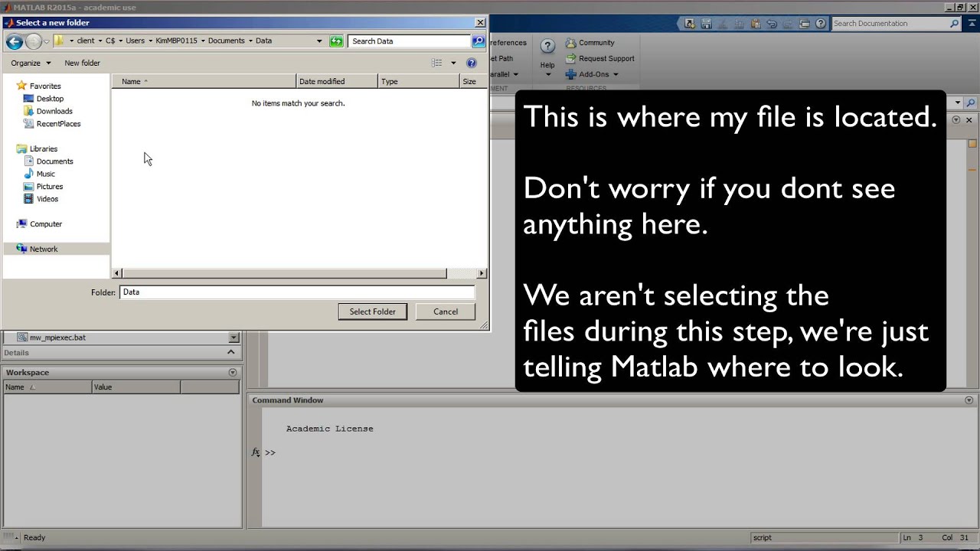Click the Documents segment in the address path
Viewport: 980px width, 551px height.
pyautogui.click(x=227, y=41)
